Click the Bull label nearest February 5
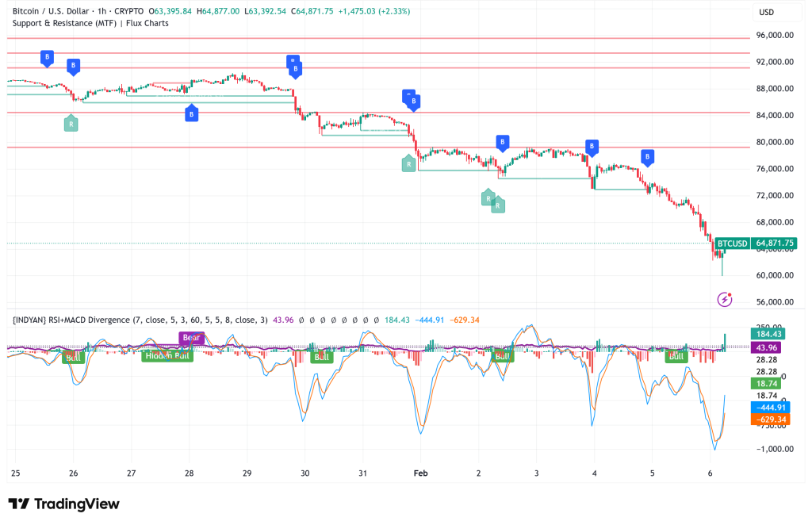The width and height of the screenshot is (812, 525). click(676, 356)
